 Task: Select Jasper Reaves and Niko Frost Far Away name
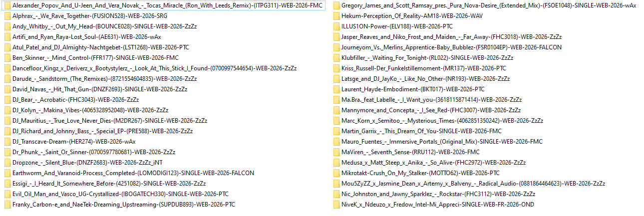452,37
